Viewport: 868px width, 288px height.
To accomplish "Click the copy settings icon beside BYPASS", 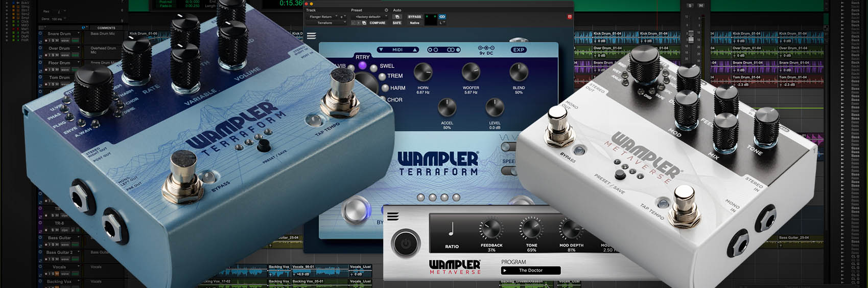I will (x=397, y=17).
